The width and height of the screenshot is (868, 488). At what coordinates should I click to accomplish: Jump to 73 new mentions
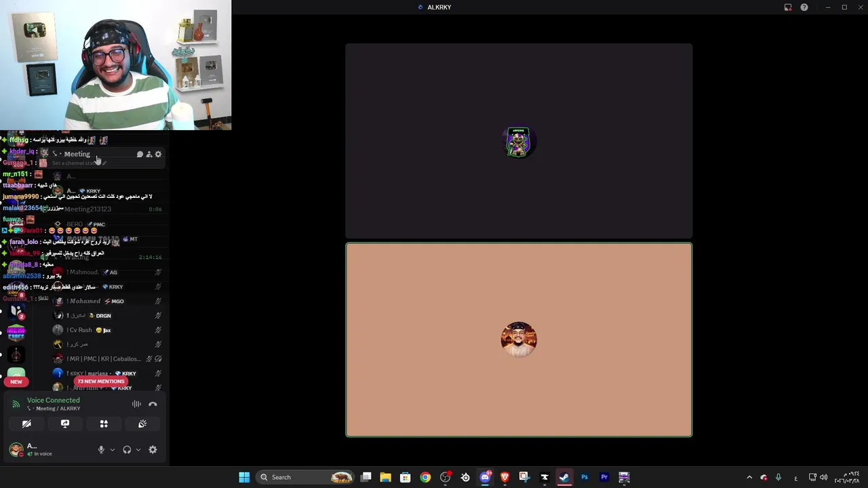click(101, 382)
